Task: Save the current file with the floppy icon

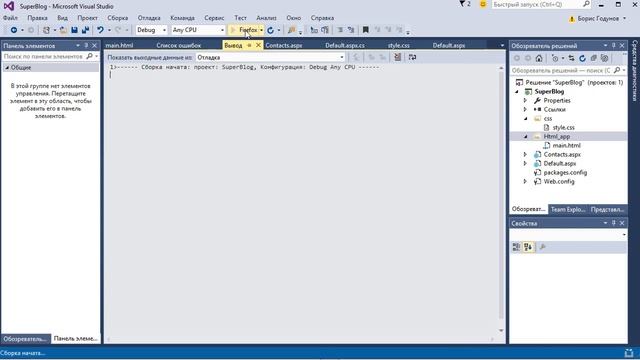Action: 74,30
